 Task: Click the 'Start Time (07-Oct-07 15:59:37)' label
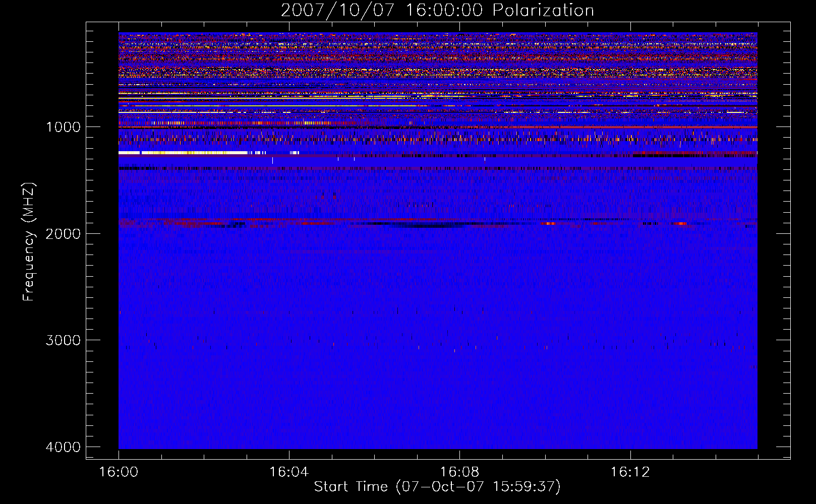tap(437, 487)
